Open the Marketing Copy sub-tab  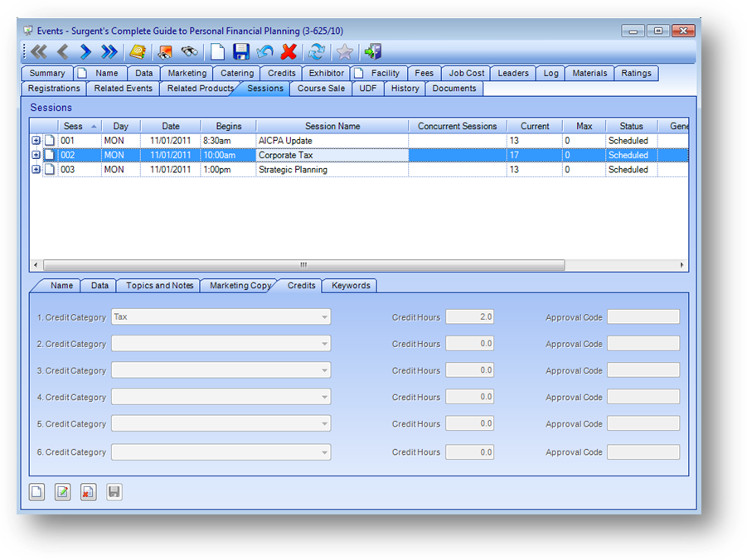[x=240, y=286]
